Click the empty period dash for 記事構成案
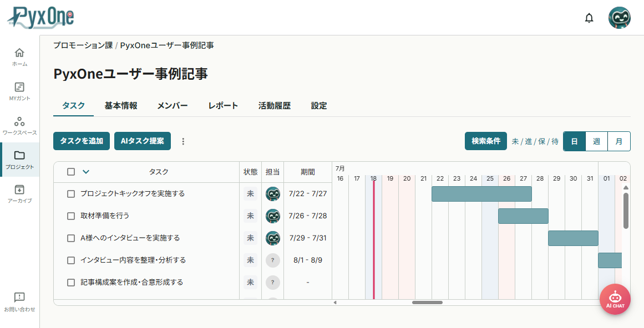The height and width of the screenshot is (328, 644). pyautogui.click(x=308, y=283)
